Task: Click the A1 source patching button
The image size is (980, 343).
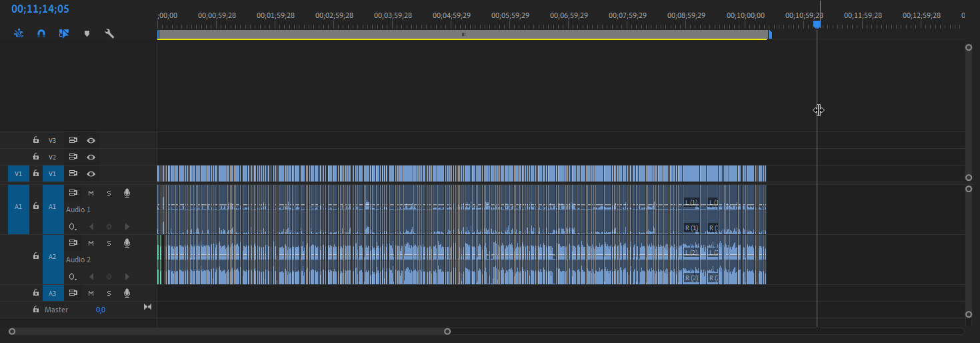Action: point(18,207)
